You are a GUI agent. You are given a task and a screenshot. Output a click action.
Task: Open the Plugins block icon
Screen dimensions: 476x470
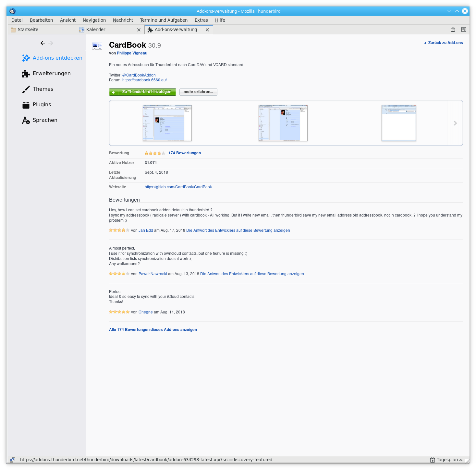(26, 105)
